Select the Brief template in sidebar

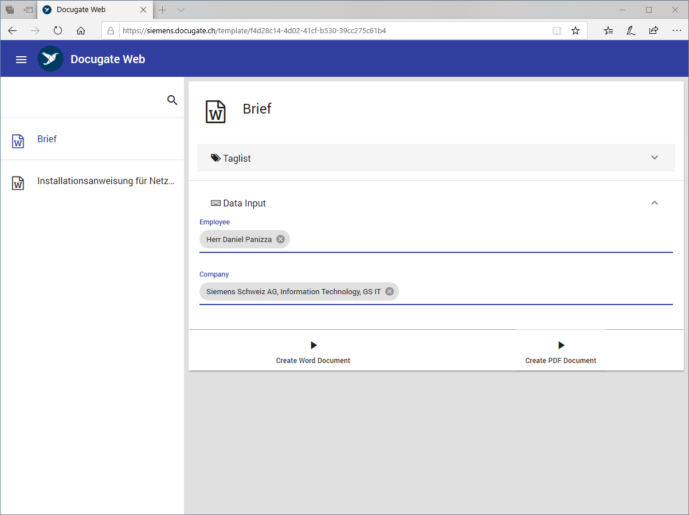(92, 139)
